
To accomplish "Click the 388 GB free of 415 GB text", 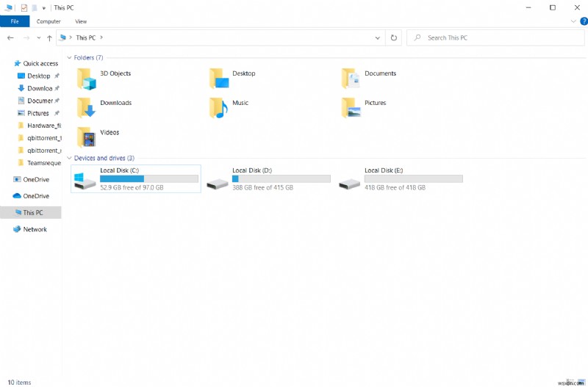I will [x=262, y=187].
